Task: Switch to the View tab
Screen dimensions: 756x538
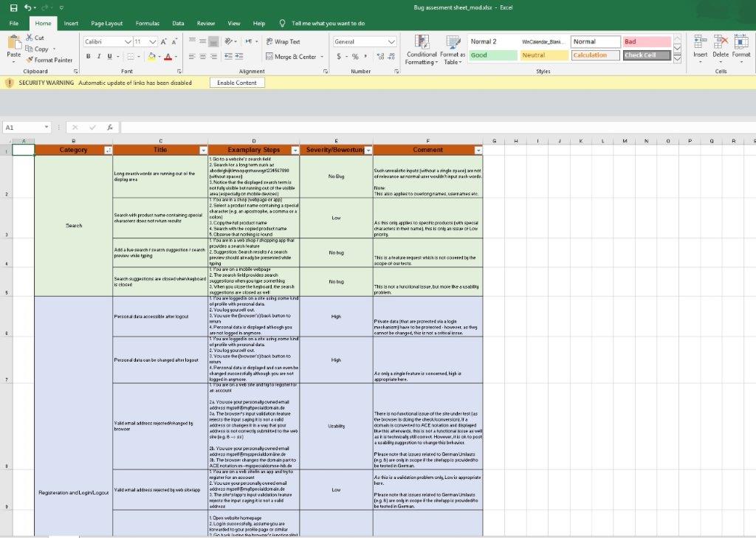Action: point(234,23)
